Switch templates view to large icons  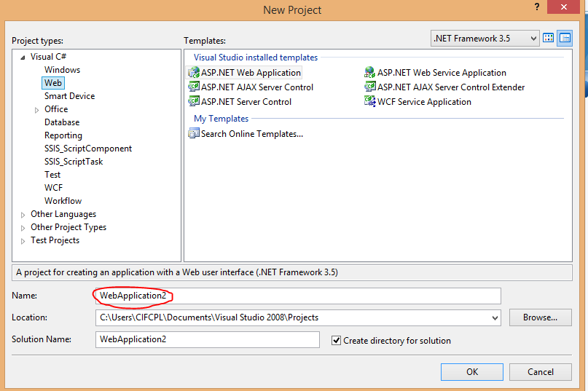pyautogui.click(x=549, y=39)
